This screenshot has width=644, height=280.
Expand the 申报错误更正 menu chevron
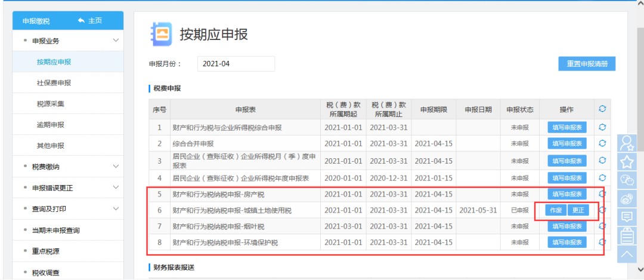coord(116,187)
